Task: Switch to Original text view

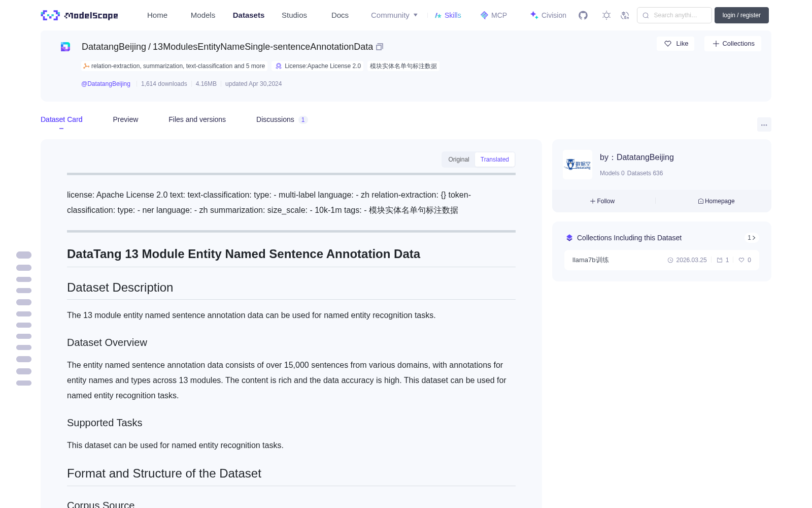Action: (x=459, y=160)
